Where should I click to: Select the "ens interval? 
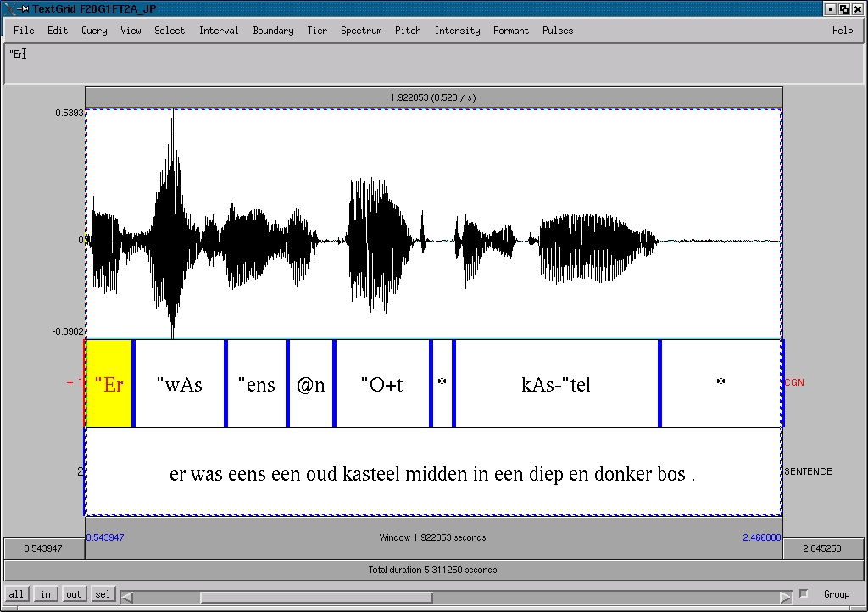coord(257,384)
